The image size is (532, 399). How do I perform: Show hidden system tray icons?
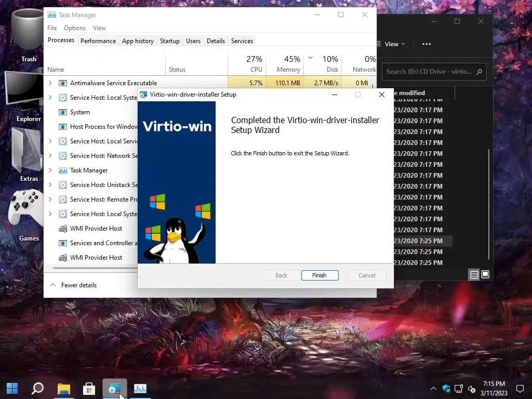point(433,389)
